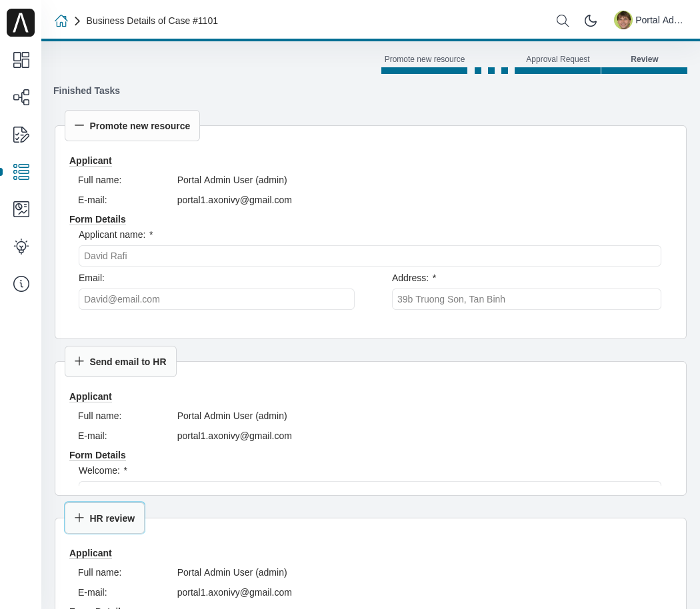Click the Applicant name field
The height and width of the screenshot is (609, 700).
pyautogui.click(x=369, y=256)
